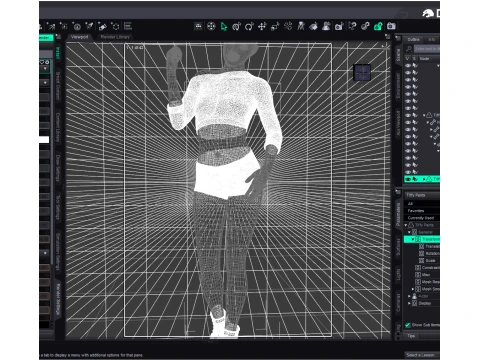This screenshot has width=480, height=360.
Task: Collapse the Tiny Pants node in Parameters
Action: click(x=406, y=225)
